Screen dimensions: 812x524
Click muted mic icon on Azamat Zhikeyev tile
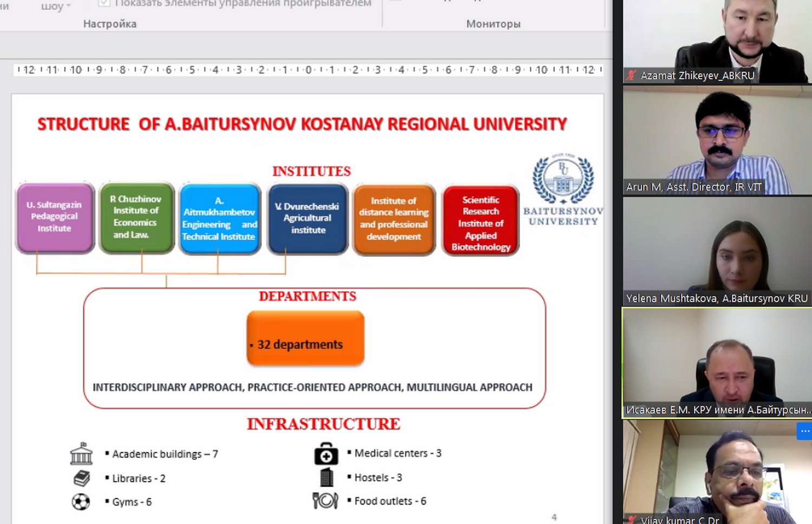(x=631, y=75)
